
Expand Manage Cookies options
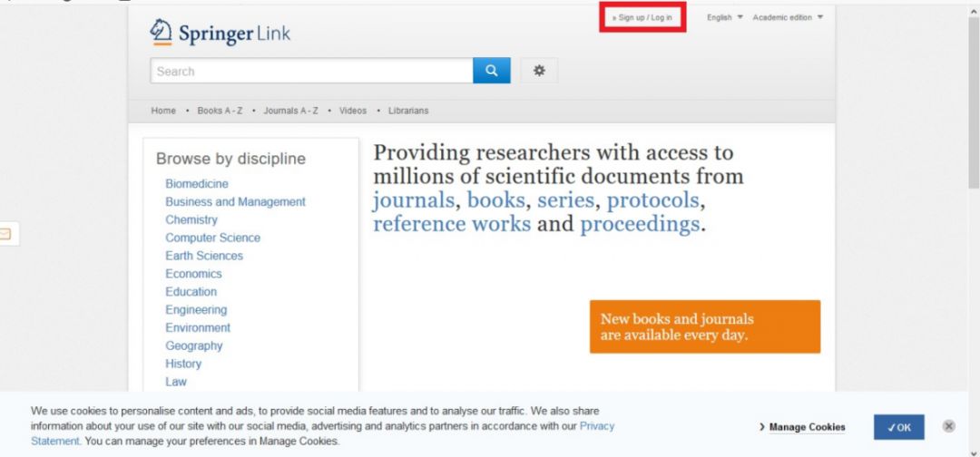pyautogui.click(x=802, y=427)
